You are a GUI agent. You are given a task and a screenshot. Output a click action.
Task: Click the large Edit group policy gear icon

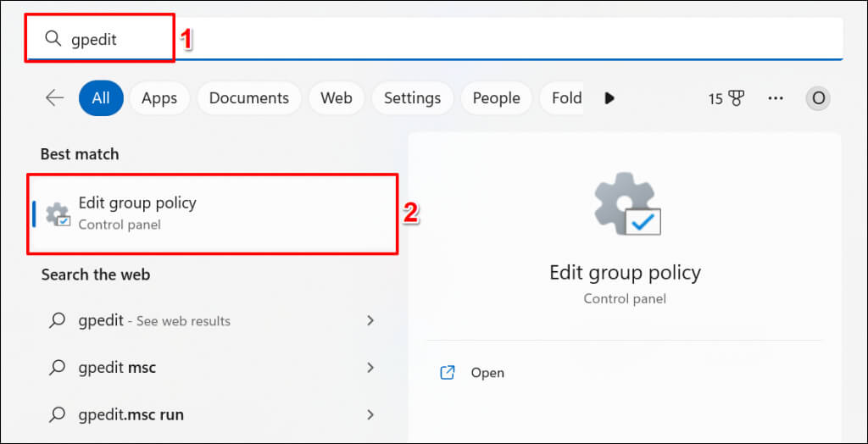tap(626, 207)
